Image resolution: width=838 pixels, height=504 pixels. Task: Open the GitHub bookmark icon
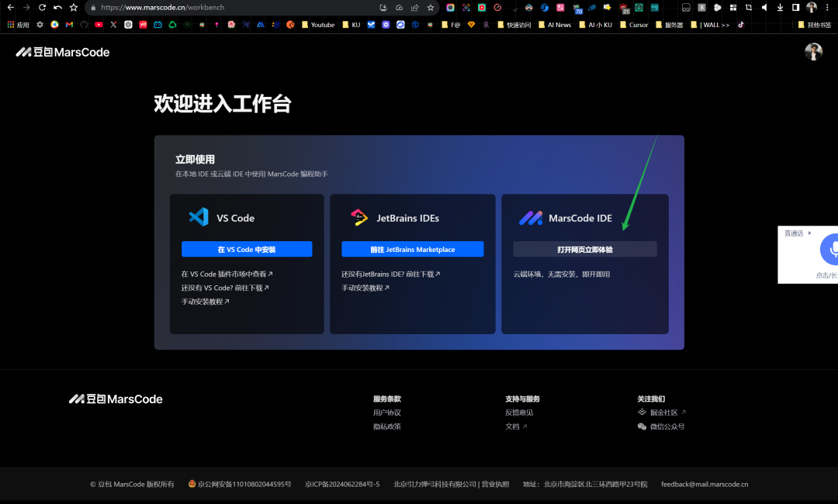[84, 25]
